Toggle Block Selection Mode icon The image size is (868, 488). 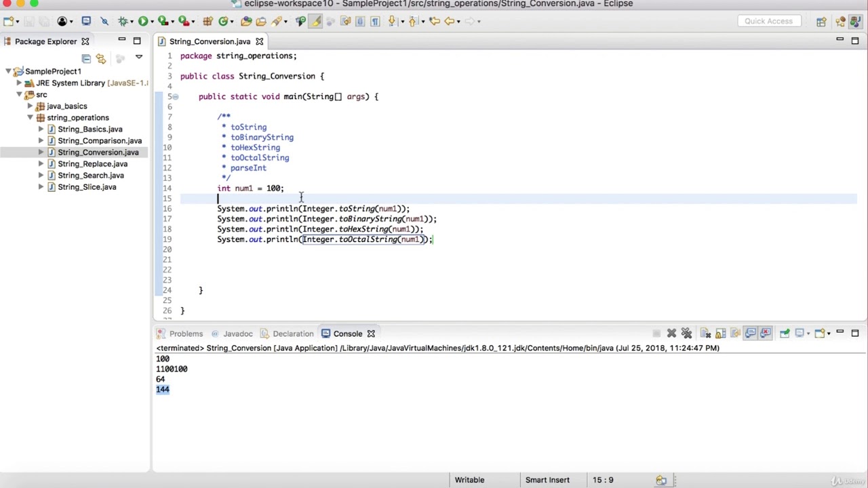click(x=361, y=21)
